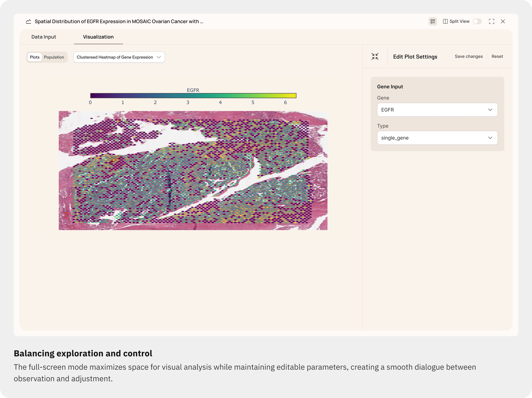Click the Split View panel icon
This screenshot has width=532, height=398.
445,21
